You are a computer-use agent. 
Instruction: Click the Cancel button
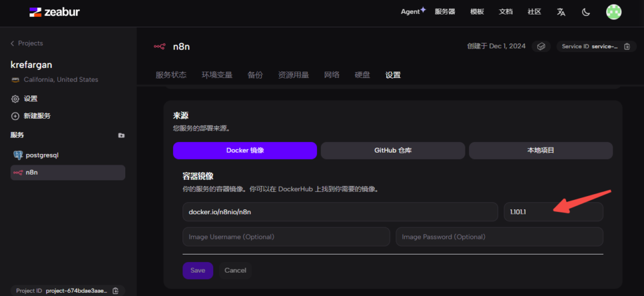click(235, 270)
